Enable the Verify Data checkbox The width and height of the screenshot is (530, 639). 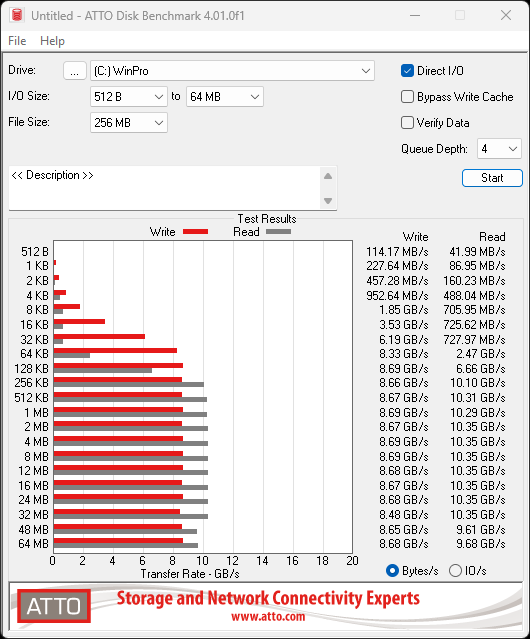click(407, 123)
